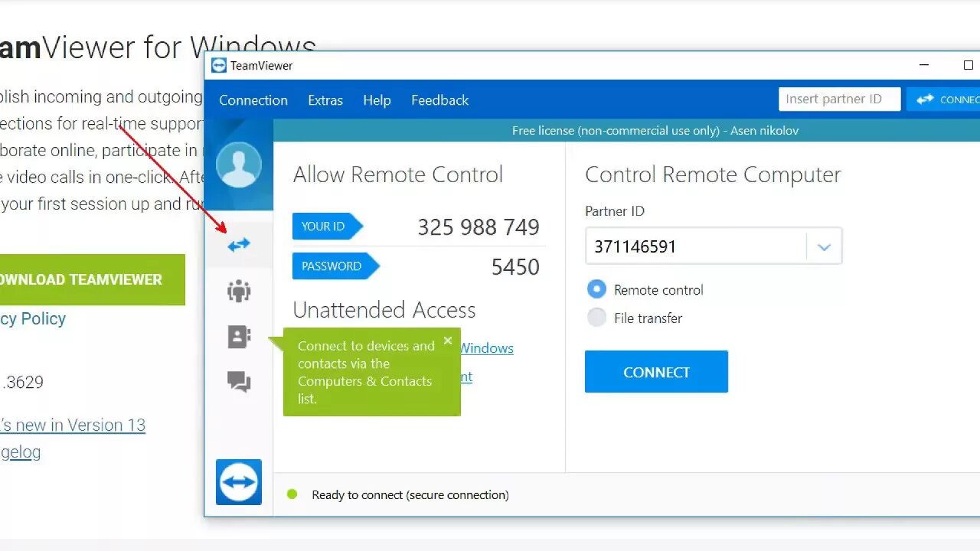The height and width of the screenshot is (551, 980).
Task: Click the YOUR ID blue label
Action: pos(327,227)
